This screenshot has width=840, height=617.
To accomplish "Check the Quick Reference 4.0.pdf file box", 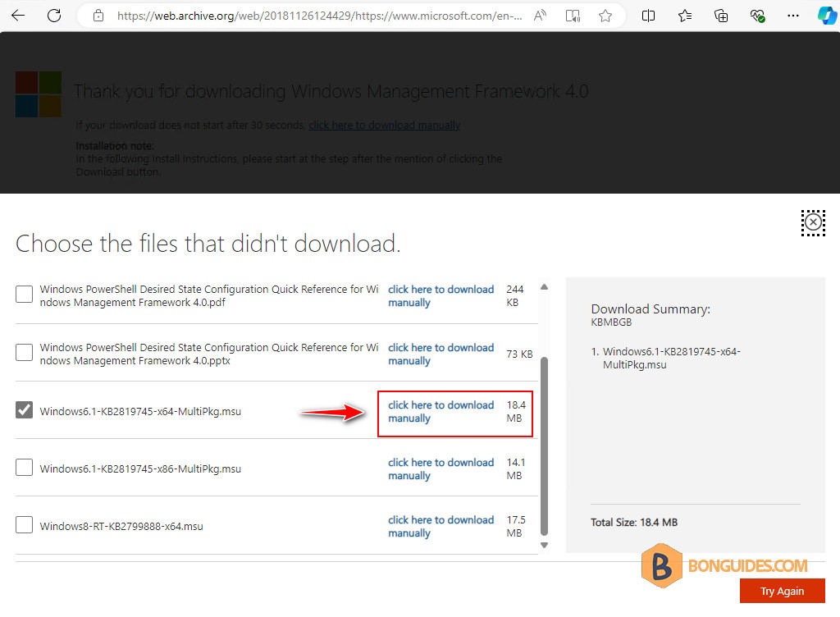I will [x=24, y=294].
